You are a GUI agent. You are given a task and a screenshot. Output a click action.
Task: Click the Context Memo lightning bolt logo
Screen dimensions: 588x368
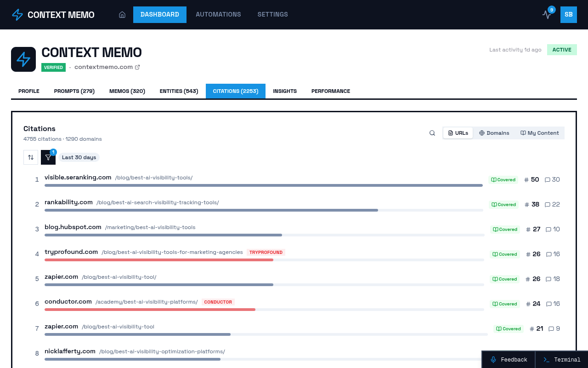click(17, 14)
